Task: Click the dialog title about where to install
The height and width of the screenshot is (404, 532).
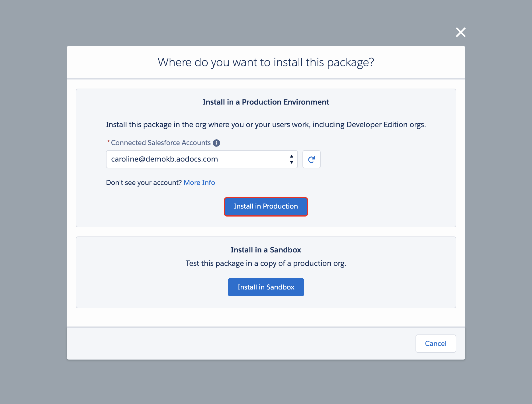Action: [x=266, y=62]
